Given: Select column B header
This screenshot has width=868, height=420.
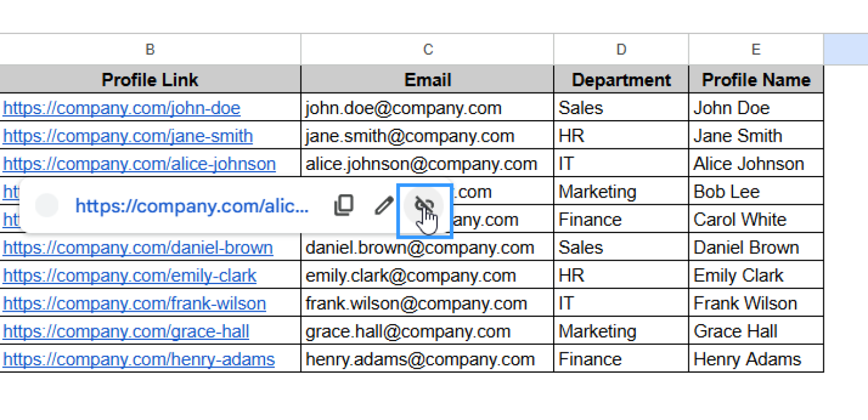Looking at the screenshot, I should point(150,50).
